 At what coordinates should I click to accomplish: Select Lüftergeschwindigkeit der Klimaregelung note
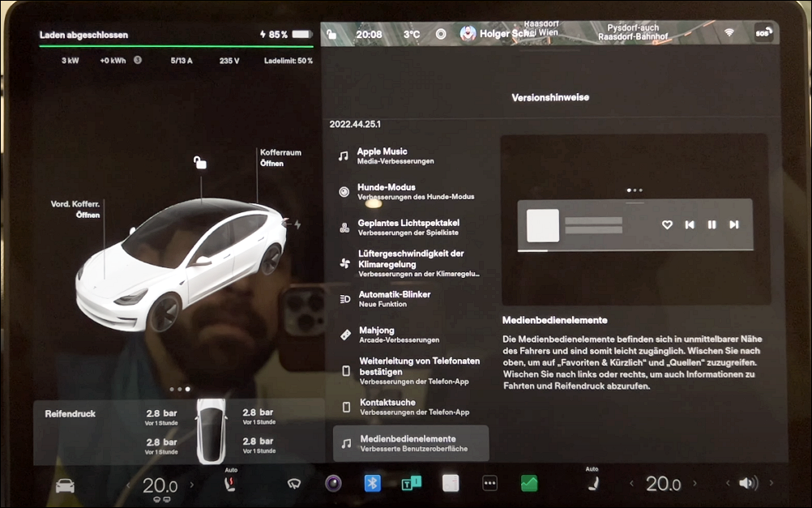410,263
